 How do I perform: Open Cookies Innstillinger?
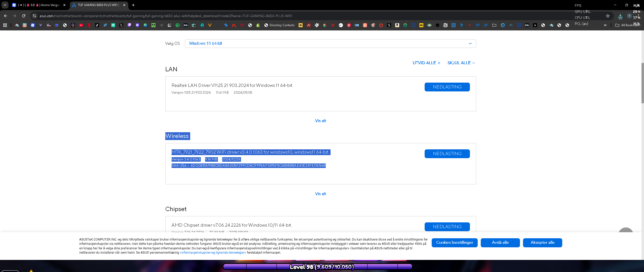coord(455,243)
